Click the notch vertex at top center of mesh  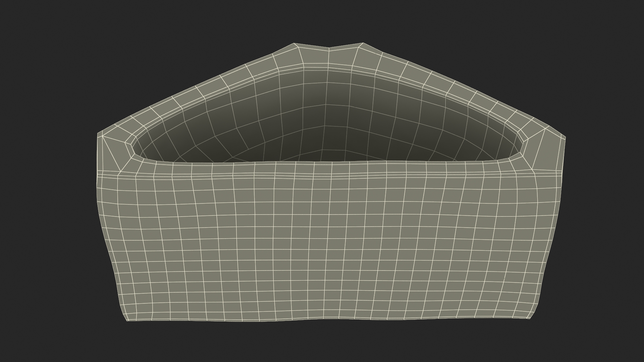click(329, 48)
